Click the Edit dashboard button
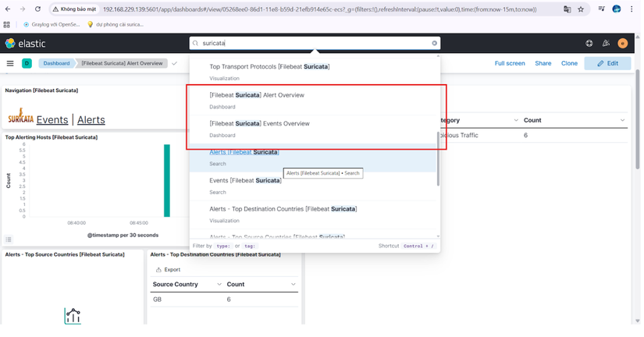This screenshot has height=337, width=644. click(607, 63)
